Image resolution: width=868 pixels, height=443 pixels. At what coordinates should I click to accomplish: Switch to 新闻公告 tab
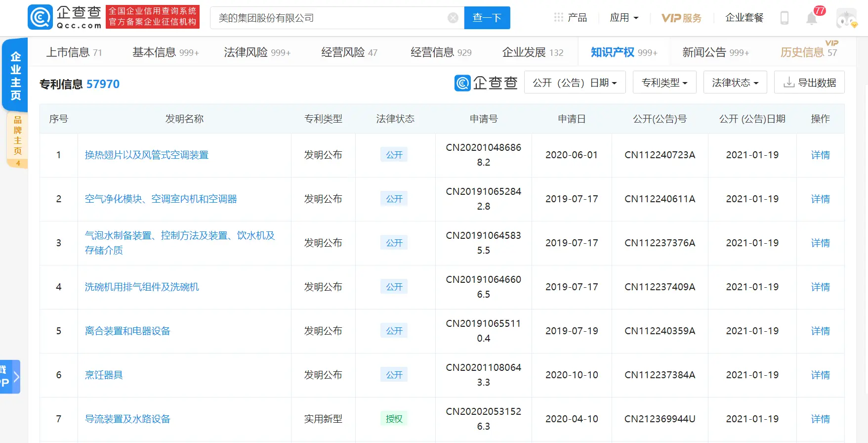click(x=715, y=52)
